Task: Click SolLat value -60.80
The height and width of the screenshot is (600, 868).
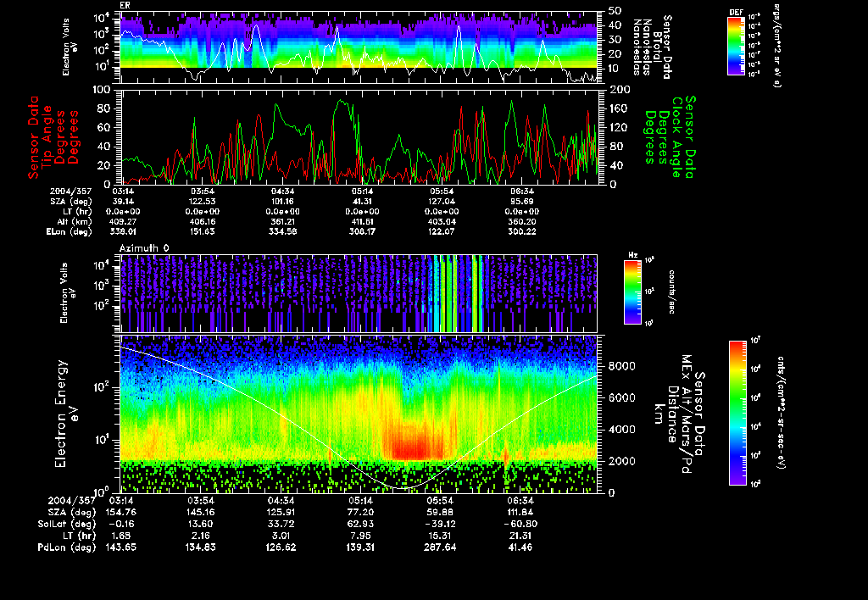Action: [x=520, y=524]
